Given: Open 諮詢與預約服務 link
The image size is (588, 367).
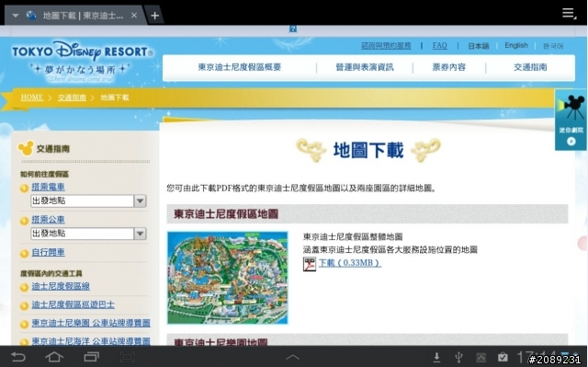Looking at the screenshot, I should click(386, 46).
